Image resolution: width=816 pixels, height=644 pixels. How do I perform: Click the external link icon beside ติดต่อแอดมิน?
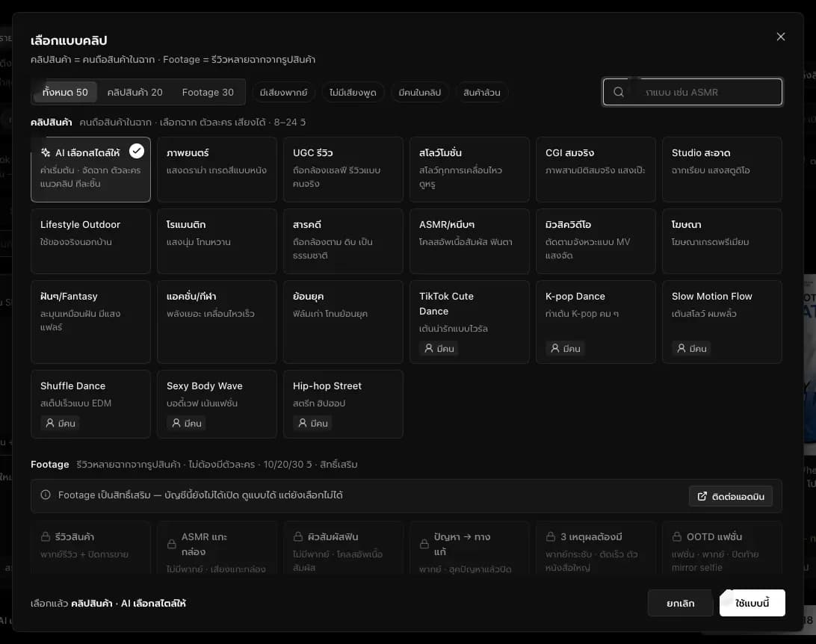pyautogui.click(x=702, y=496)
